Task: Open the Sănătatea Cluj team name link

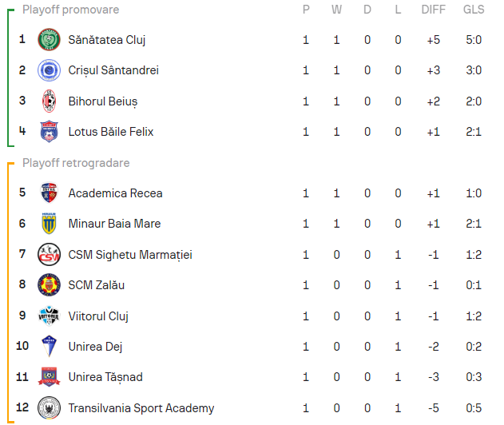Action: pos(107,40)
